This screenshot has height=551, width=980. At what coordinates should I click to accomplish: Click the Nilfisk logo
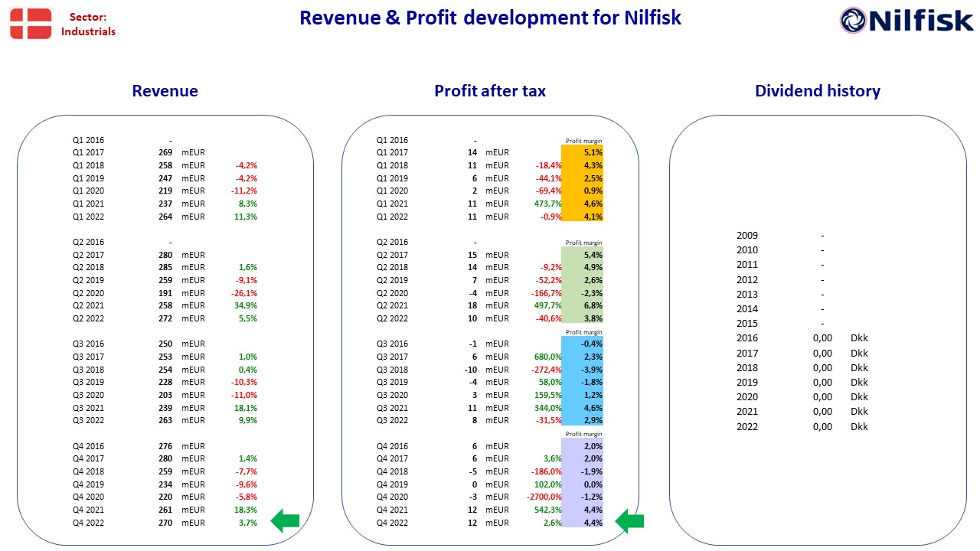[x=906, y=21]
